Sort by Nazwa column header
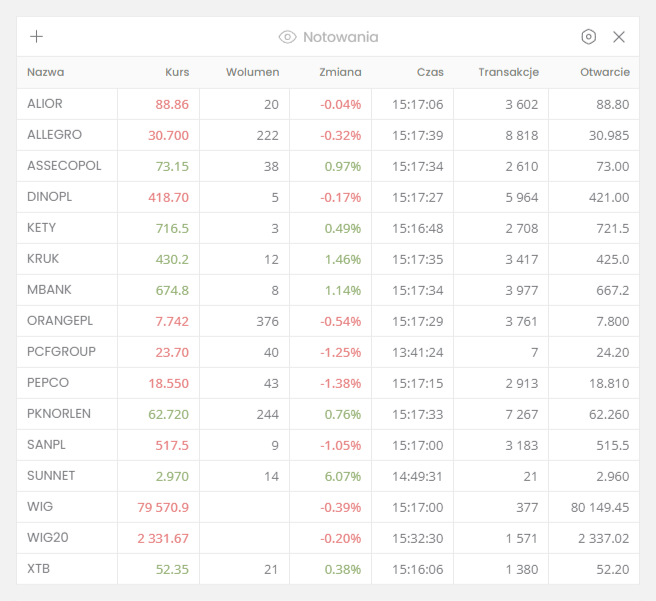Image resolution: width=656 pixels, height=601 pixels. (x=46, y=72)
